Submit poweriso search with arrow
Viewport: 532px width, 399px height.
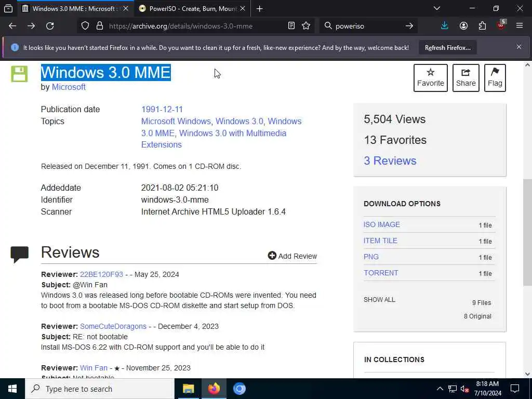tap(409, 26)
